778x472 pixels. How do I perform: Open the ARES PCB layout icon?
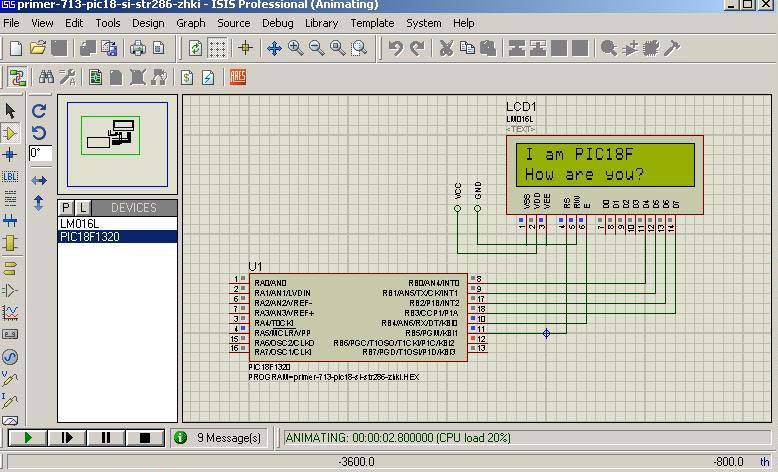coord(238,77)
